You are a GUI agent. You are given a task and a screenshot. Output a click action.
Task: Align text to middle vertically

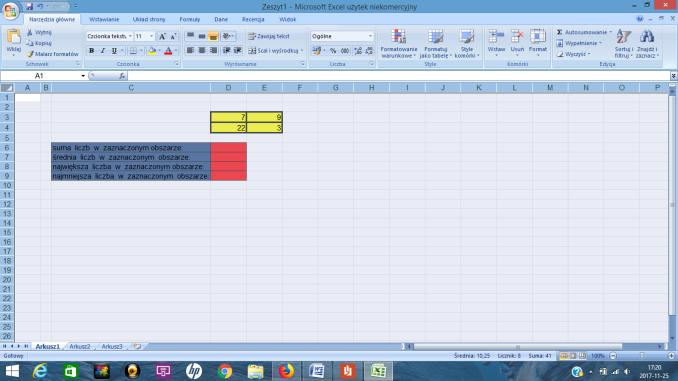pos(202,36)
